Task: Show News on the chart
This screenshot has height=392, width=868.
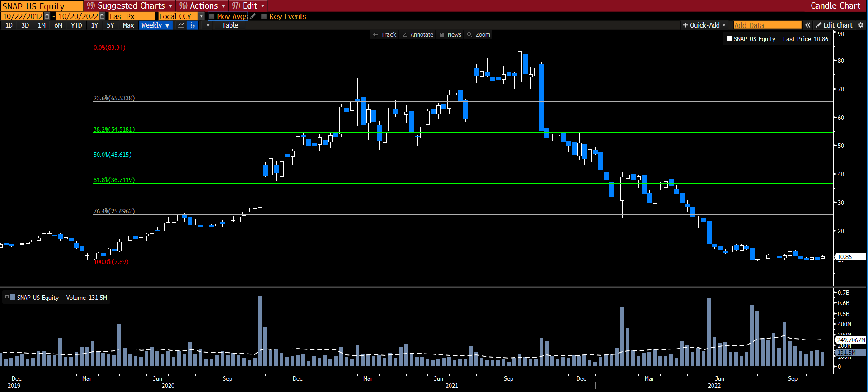Action: [x=450, y=35]
